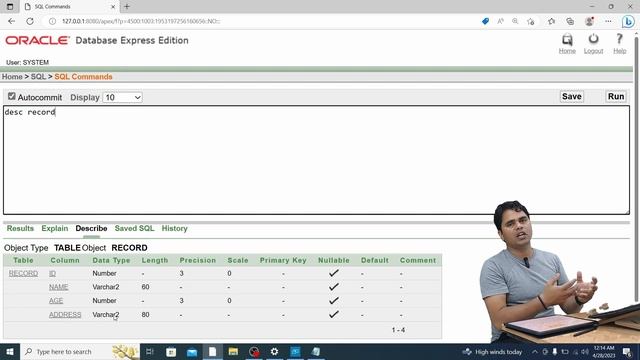
Task: Click the Oracle logo
Action: (38, 40)
